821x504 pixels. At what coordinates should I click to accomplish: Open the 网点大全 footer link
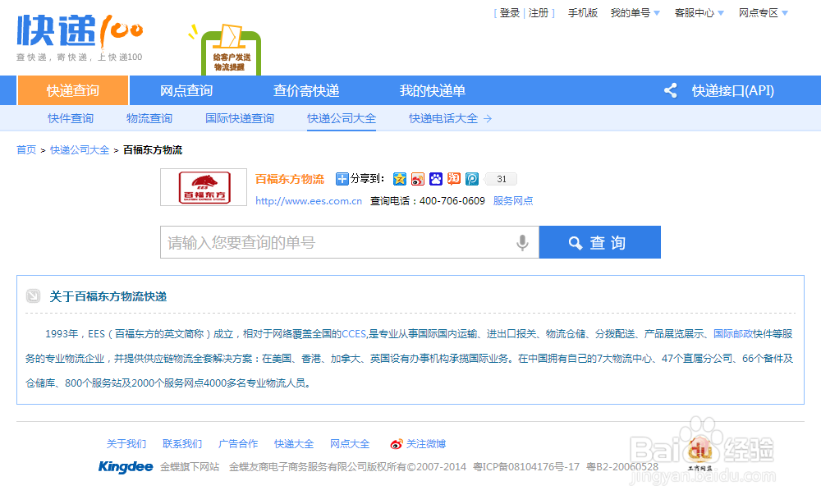pos(350,444)
